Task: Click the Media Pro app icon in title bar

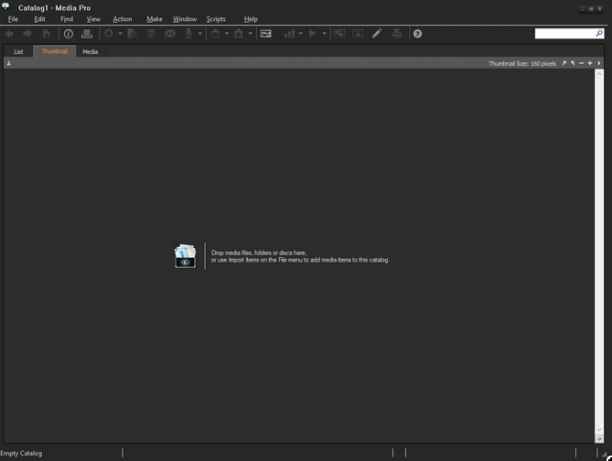Action: (5, 6)
